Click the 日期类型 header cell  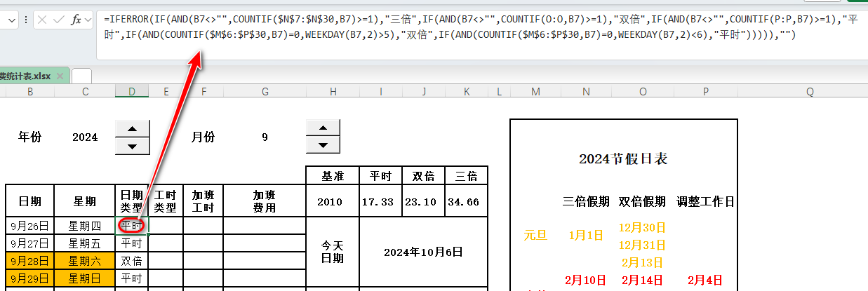132,201
